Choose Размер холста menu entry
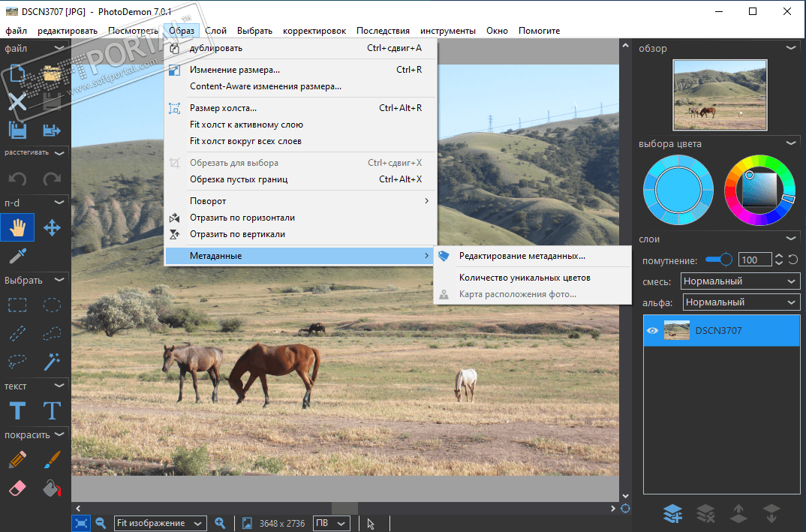Image resolution: width=806 pixels, height=532 pixels. click(300, 108)
